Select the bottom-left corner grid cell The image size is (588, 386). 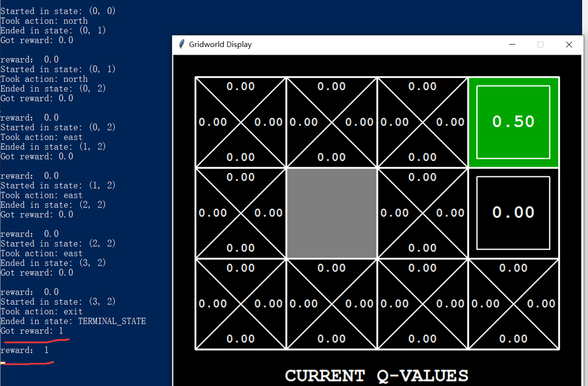tap(240, 304)
